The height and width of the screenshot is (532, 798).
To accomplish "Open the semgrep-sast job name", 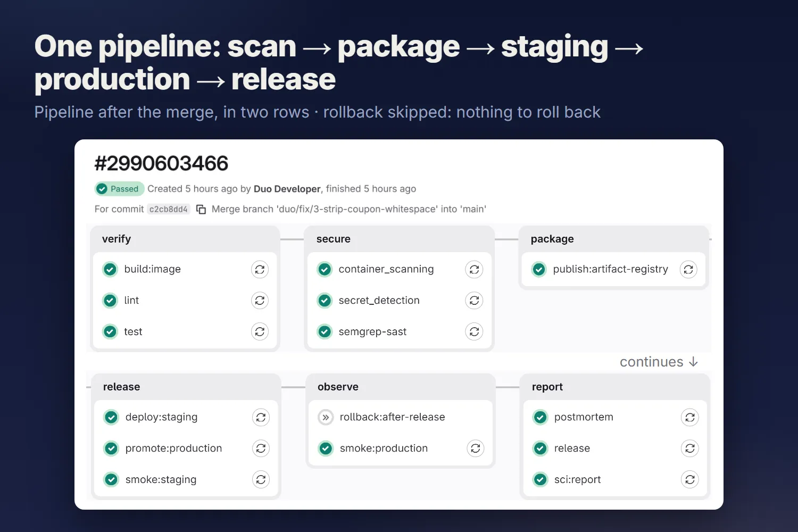I will [373, 332].
